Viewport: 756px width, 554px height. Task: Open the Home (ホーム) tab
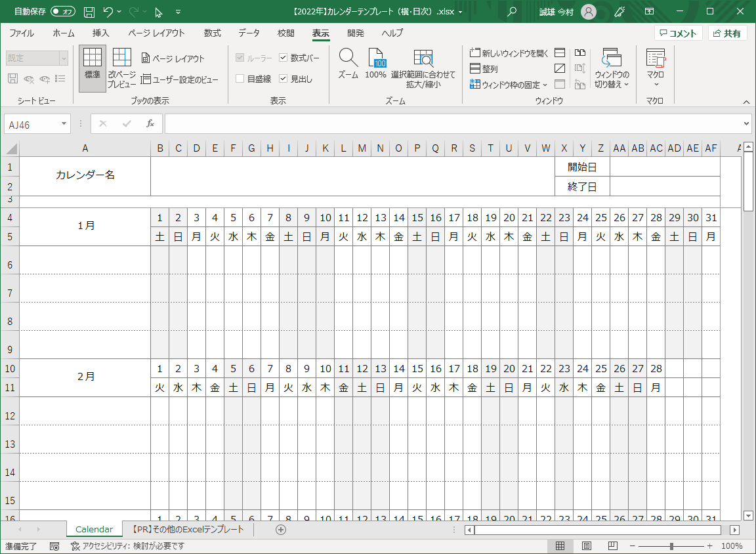[x=64, y=33]
